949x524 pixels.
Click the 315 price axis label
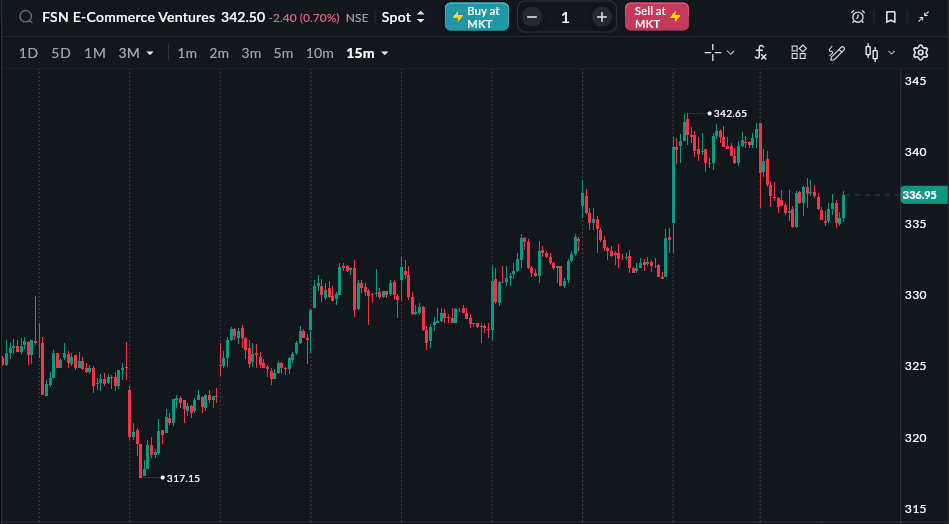[915, 509]
